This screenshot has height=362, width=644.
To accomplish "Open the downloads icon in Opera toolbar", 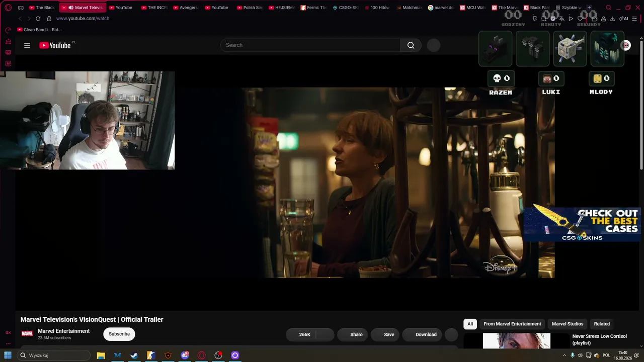I will click(612, 19).
